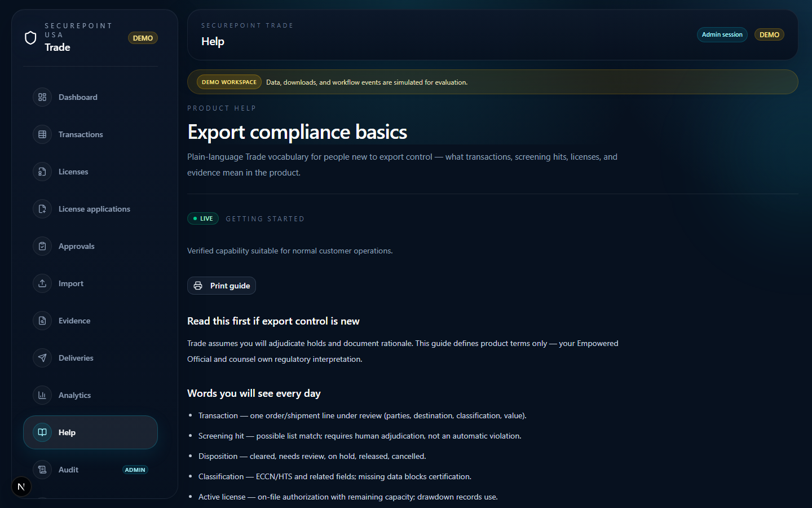Click the Help open-book icon
The width and height of the screenshot is (812, 508).
click(42, 432)
